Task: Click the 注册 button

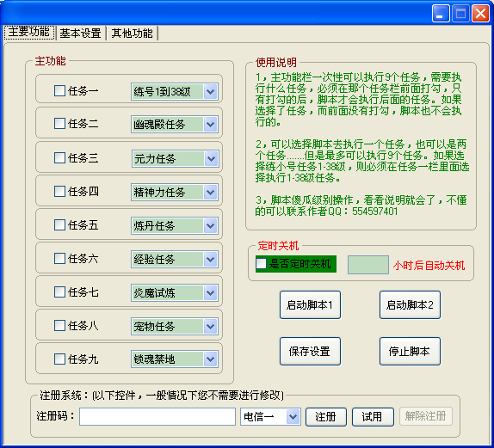Action: (x=326, y=417)
